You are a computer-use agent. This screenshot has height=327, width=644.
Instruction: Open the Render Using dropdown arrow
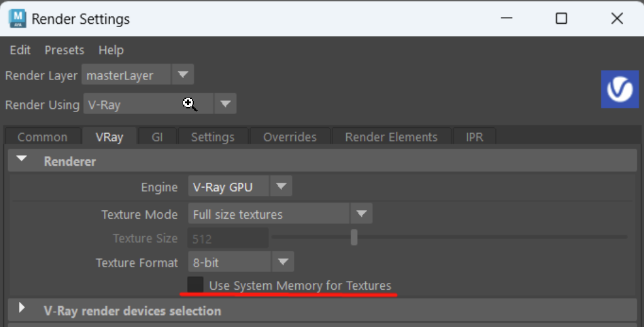pyautogui.click(x=225, y=104)
